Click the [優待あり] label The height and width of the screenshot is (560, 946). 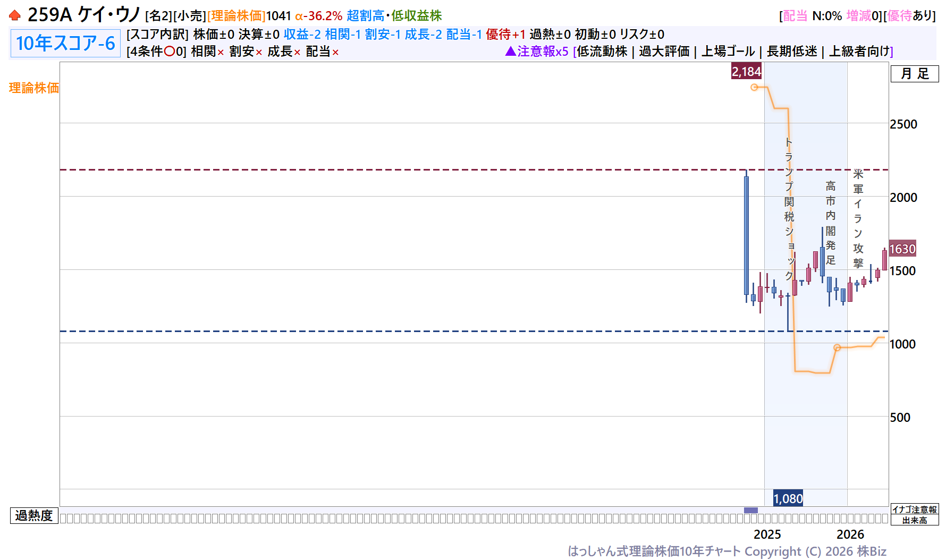[910, 16]
